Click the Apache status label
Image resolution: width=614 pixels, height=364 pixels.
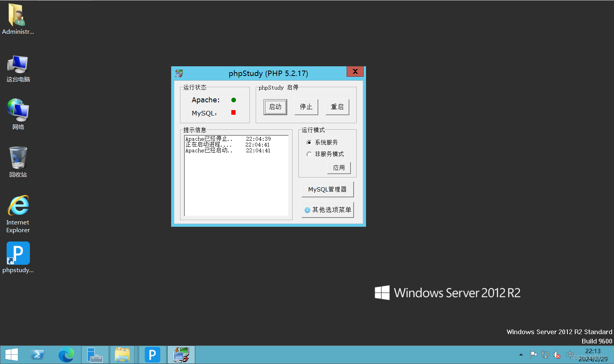click(x=206, y=100)
